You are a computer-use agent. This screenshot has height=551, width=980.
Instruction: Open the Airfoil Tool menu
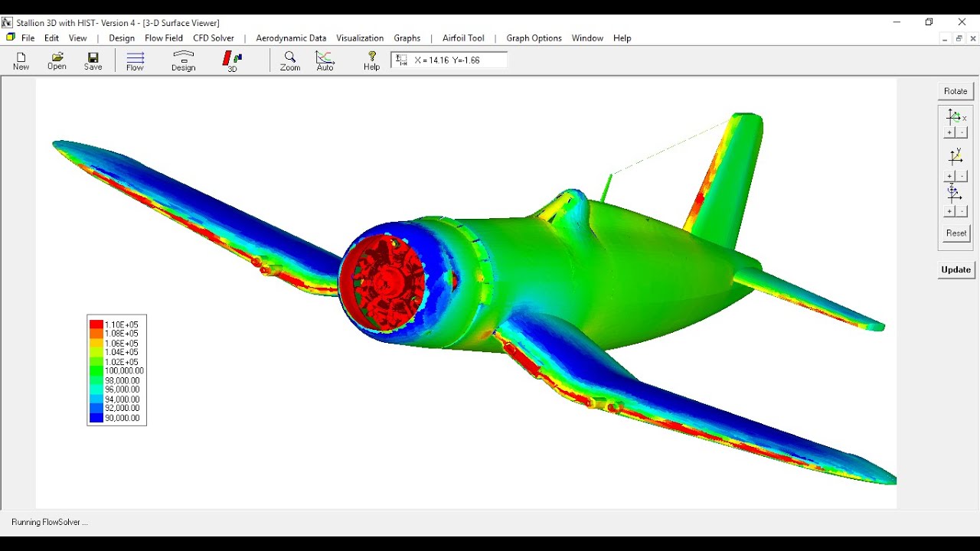tap(463, 38)
